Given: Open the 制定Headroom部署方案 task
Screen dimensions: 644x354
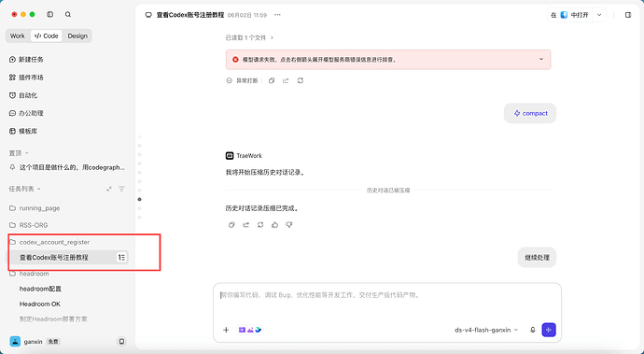Looking at the screenshot, I should [x=53, y=319].
